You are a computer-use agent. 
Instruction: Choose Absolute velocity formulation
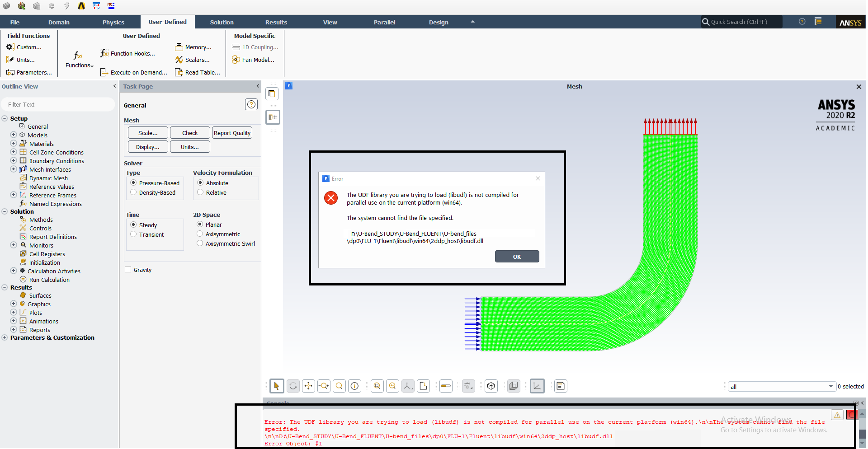coord(200,182)
